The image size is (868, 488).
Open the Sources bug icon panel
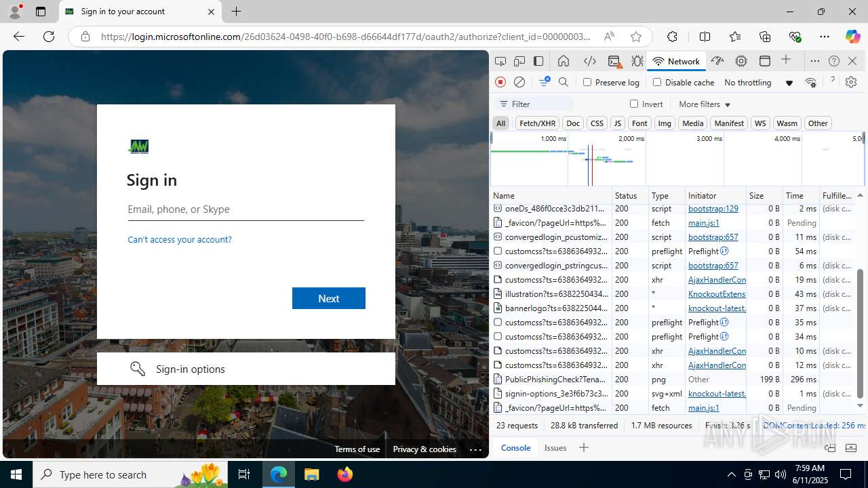(637, 61)
